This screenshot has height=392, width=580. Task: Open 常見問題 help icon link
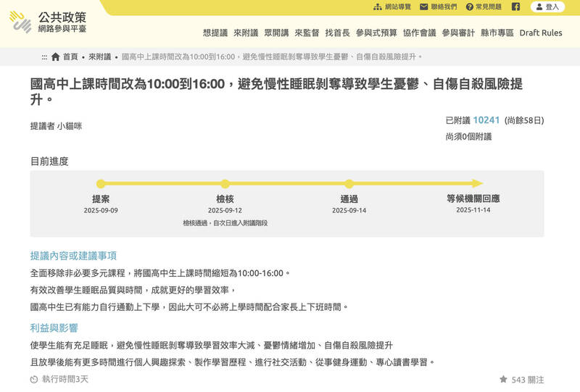coord(470,7)
